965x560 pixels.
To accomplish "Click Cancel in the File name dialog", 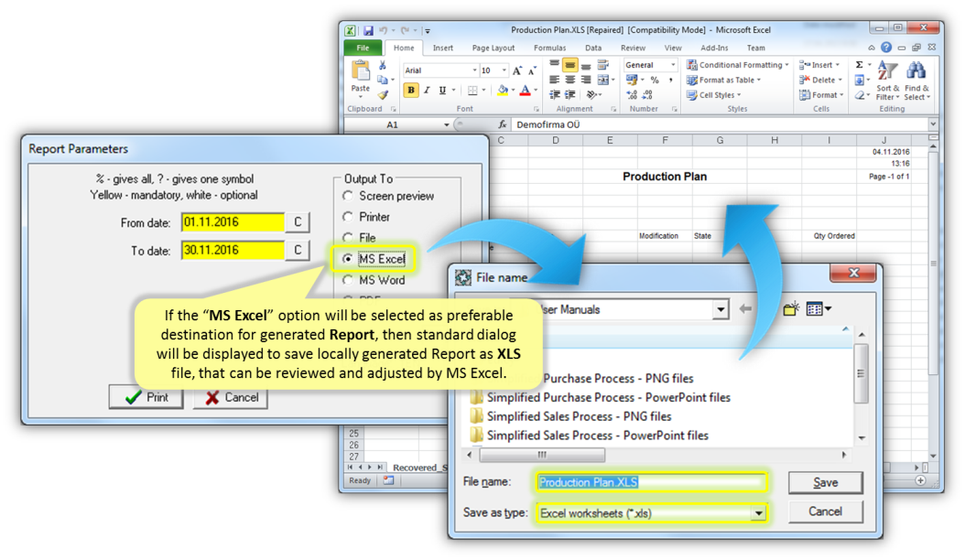I will point(825,512).
